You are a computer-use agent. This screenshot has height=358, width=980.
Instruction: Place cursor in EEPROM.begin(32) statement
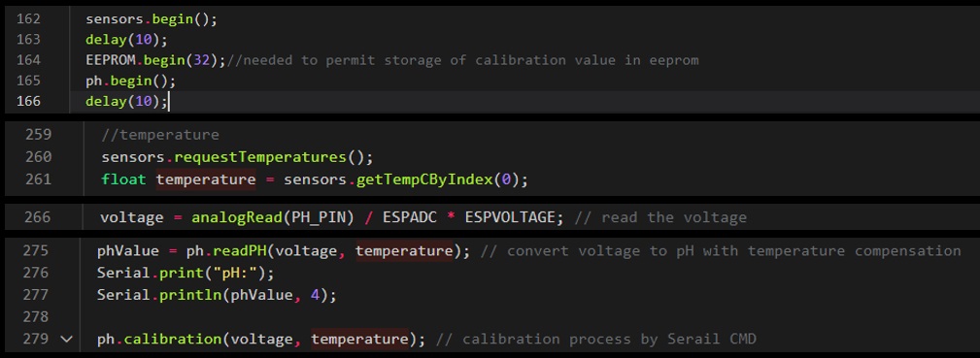[x=155, y=60]
